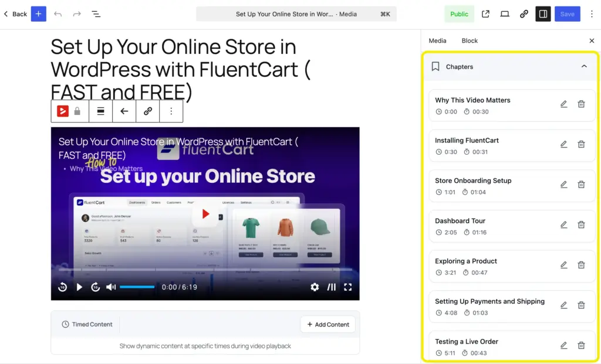Click the Chapters bookmark icon
The image size is (601, 364).
tap(435, 67)
